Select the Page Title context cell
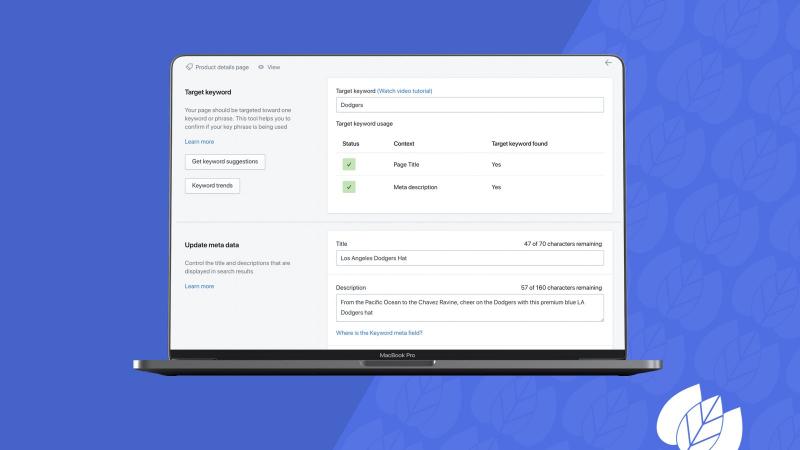Image resolution: width=800 pixels, height=450 pixels. [x=406, y=165]
